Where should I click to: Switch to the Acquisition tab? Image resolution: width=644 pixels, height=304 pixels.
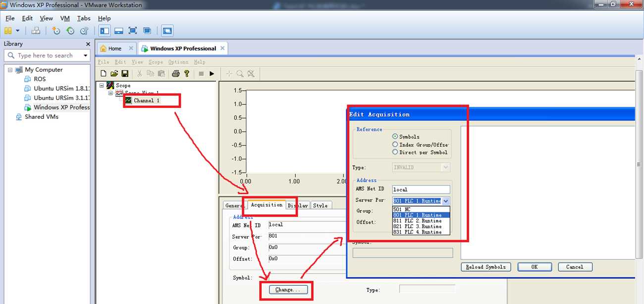click(267, 205)
